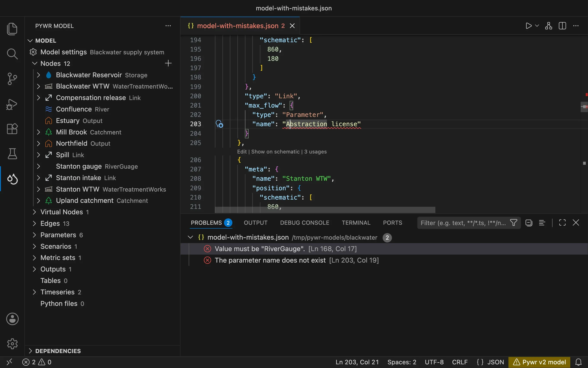Viewport: 588px width, 368px height.
Task: Collapse the Nodes tree group
Action: pyautogui.click(x=35, y=63)
